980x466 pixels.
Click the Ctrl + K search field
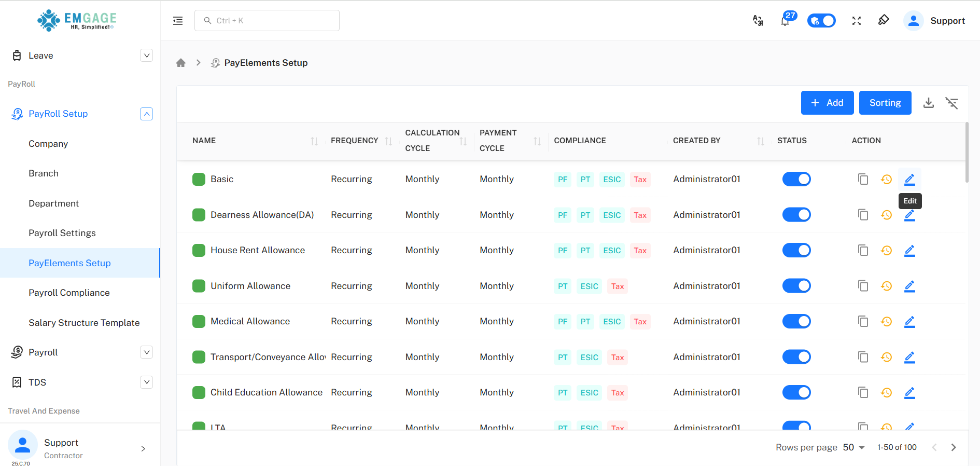(x=267, y=21)
